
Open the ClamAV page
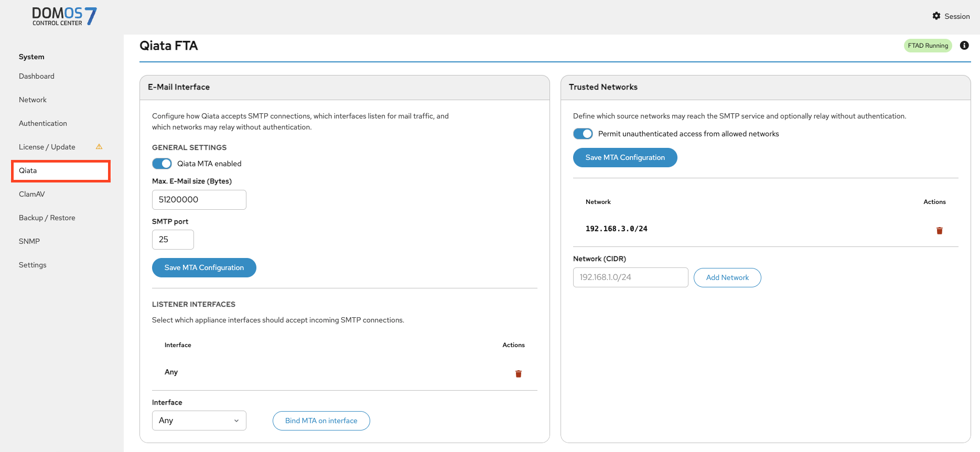32,194
